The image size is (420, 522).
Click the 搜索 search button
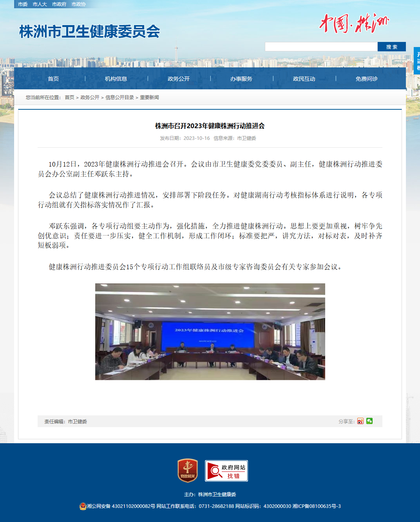392,47
